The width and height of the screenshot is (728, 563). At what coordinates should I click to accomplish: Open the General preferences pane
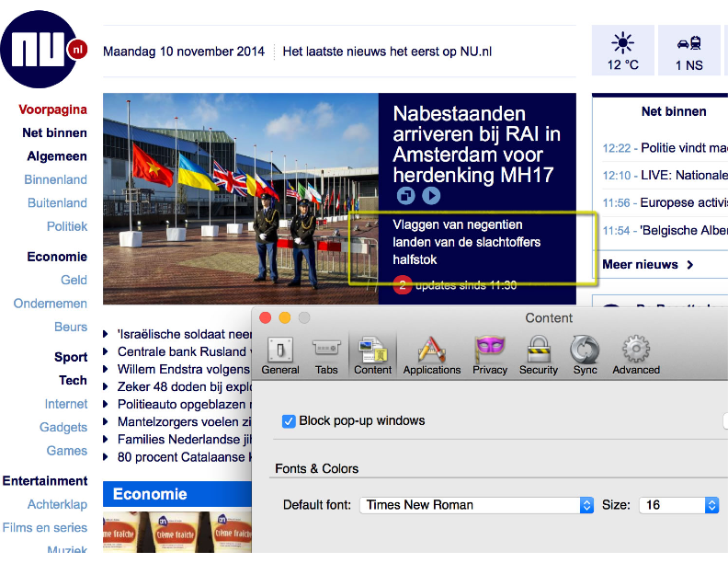point(280,355)
